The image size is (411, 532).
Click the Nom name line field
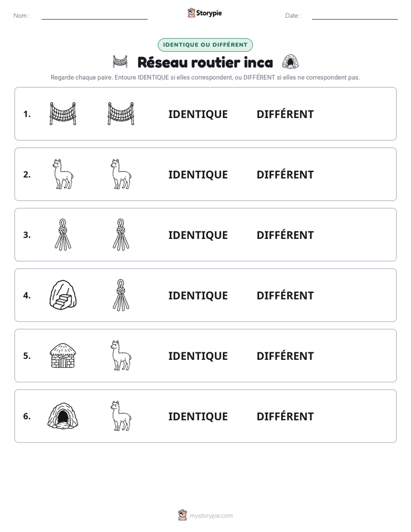tap(94, 16)
